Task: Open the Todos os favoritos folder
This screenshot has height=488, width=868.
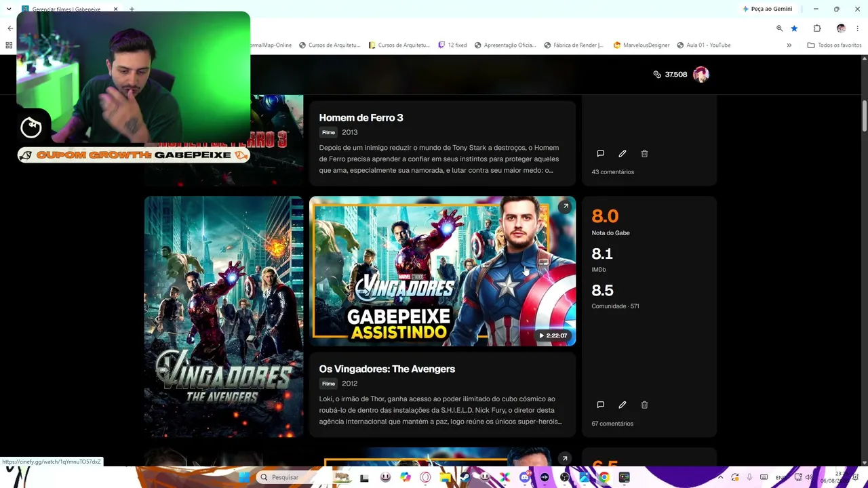Action: click(x=834, y=45)
